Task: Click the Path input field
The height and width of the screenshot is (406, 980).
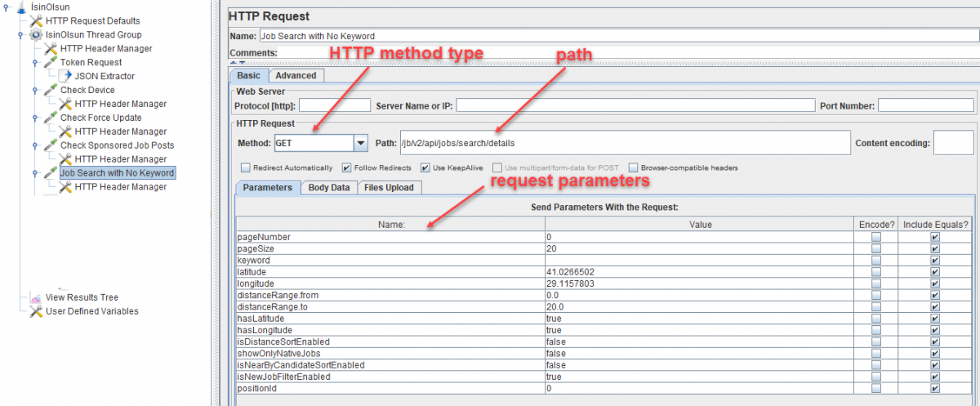Action: [x=625, y=143]
